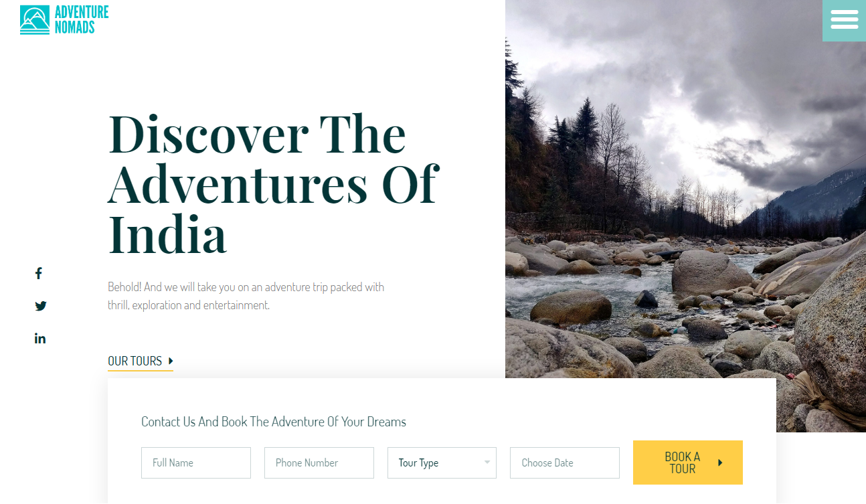Select the Adventure Nomads brand name text
Screen dimensions: 866x504
(x=82, y=19)
